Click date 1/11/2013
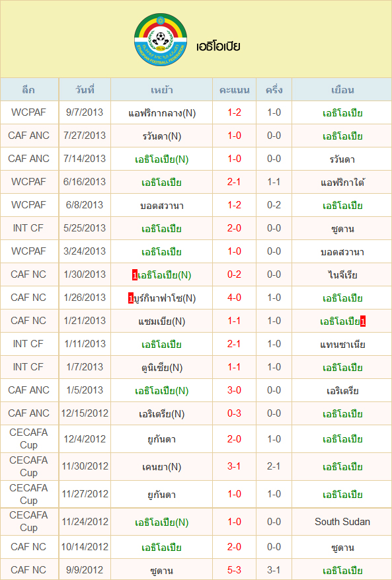The image size is (392, 580). pos(85,345)
